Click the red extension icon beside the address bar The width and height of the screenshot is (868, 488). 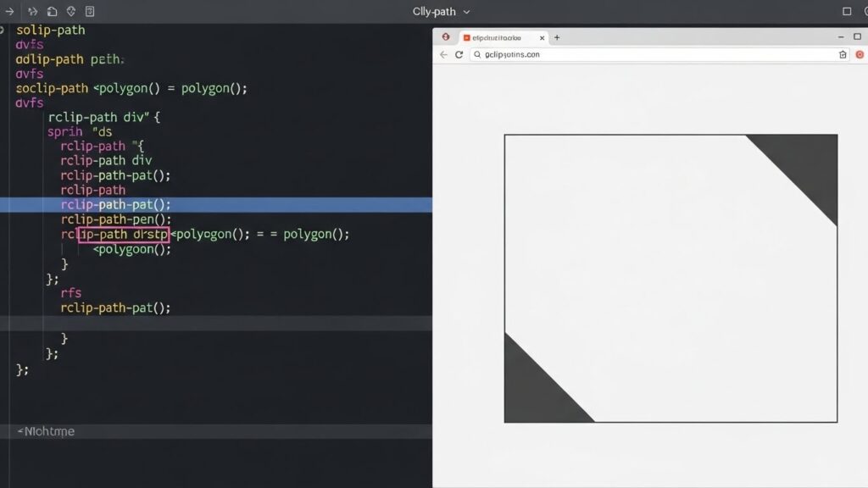[860, 54]
